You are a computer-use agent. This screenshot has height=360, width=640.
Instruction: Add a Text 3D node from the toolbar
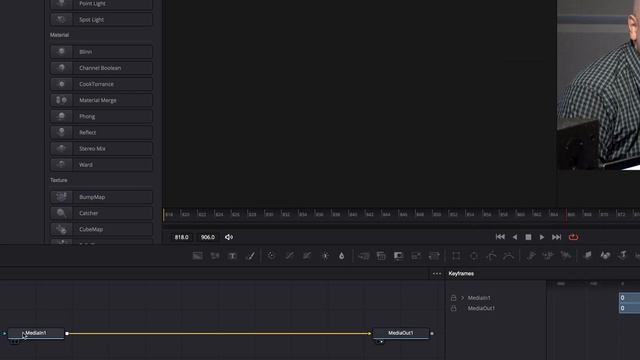tap(623, 256)
